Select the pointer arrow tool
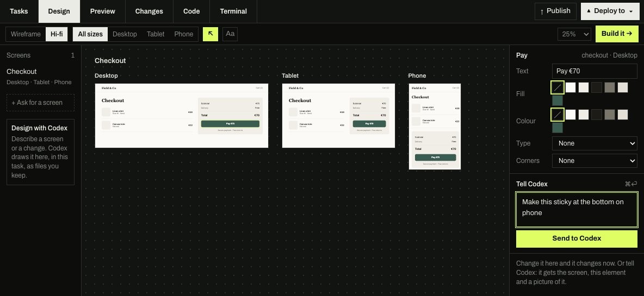The width and height of the screenshot is (644, 296). pyautogui.click(x=210, y=34)
